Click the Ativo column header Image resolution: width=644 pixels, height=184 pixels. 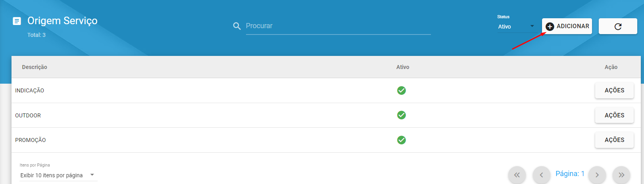click(x=402, y=67)
